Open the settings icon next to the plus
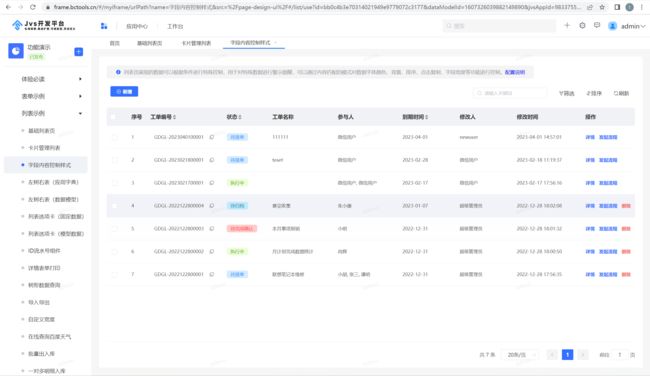 click(x=582, y=25)
